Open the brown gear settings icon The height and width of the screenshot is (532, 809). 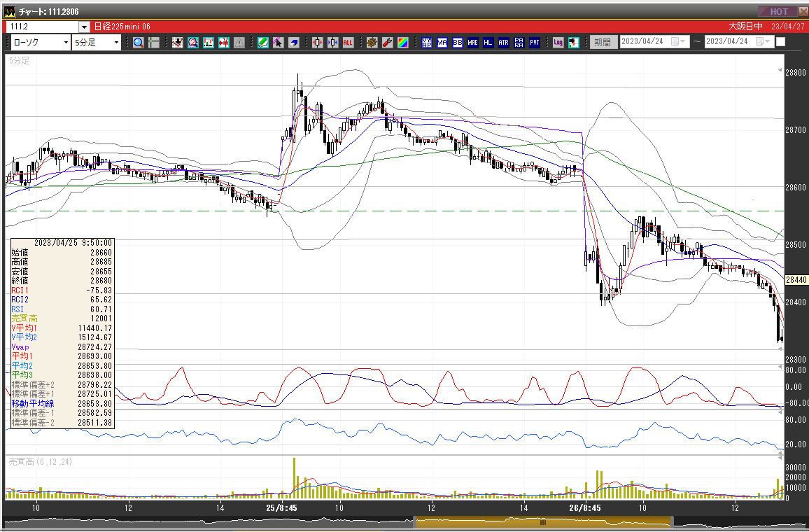372,43
